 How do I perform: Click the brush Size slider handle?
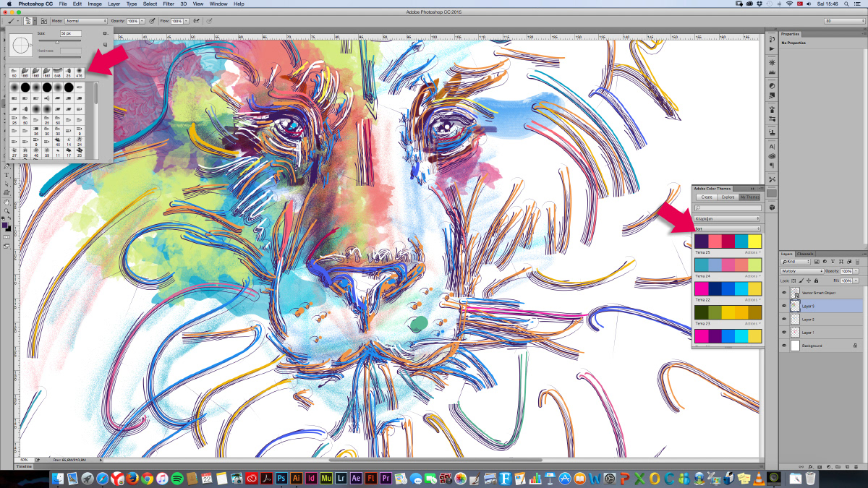(x=57, y=42)
